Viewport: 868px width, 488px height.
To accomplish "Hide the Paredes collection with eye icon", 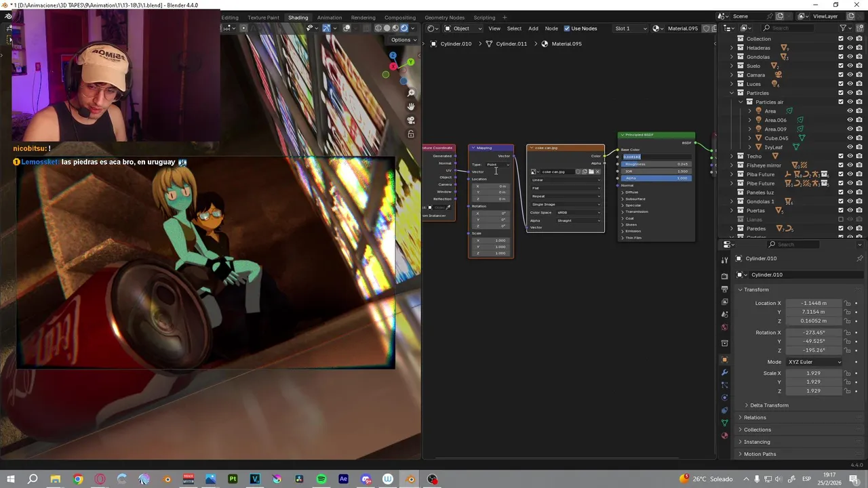I will (850, 228).
